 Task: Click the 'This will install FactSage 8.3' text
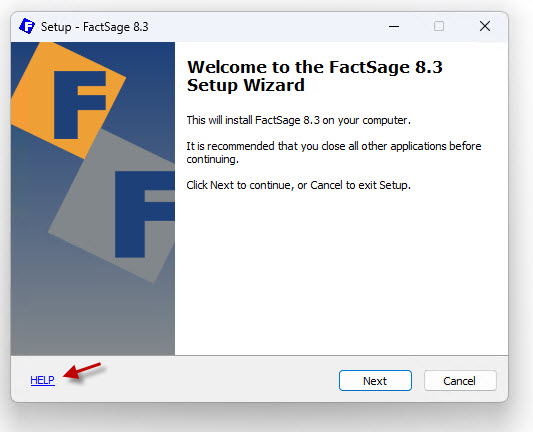(298, 120)
